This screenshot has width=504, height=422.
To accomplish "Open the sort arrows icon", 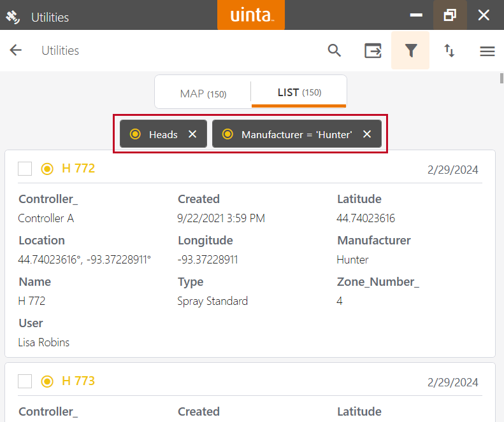I will coord(449,50).
